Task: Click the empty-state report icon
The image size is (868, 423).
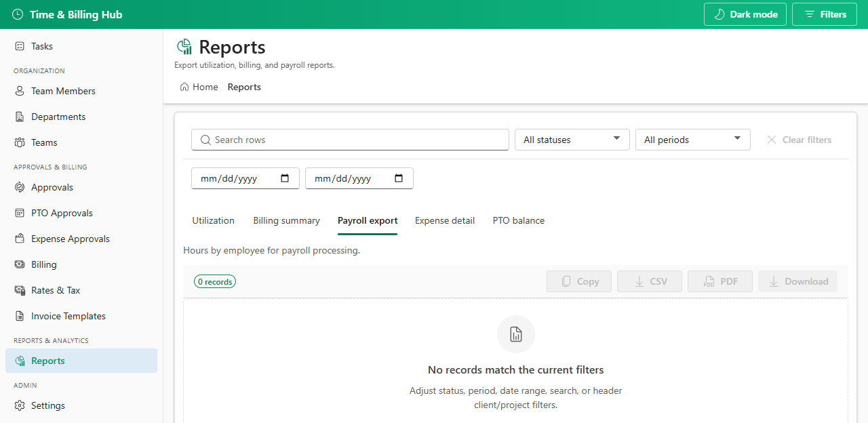Action: tap(516, 334)
